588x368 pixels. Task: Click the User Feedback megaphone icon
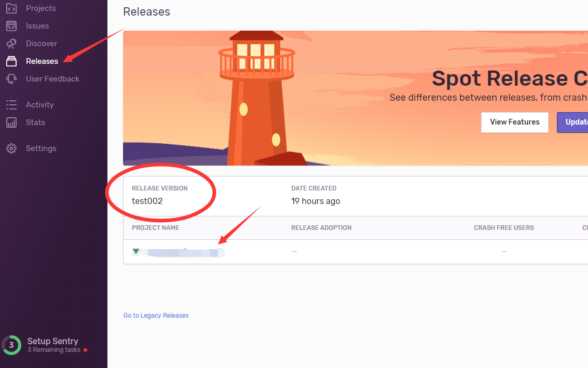point(11,79)
